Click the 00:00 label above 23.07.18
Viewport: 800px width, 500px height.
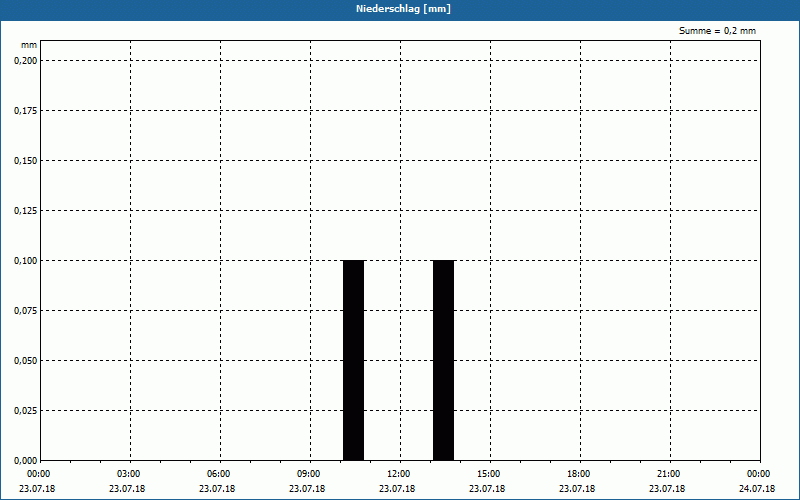click(39, 474)
